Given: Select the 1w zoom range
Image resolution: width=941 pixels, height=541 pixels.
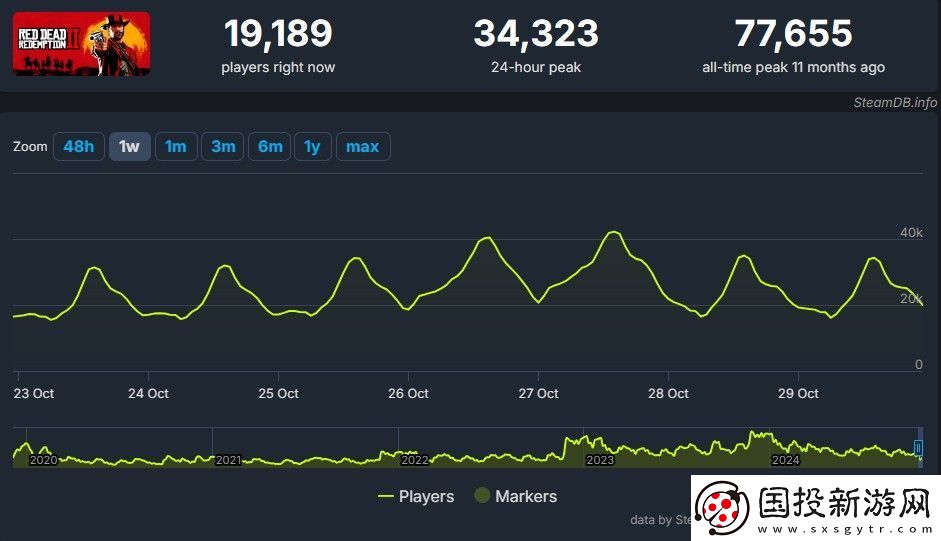Looking at the screenshot, I should click(129, 147).
